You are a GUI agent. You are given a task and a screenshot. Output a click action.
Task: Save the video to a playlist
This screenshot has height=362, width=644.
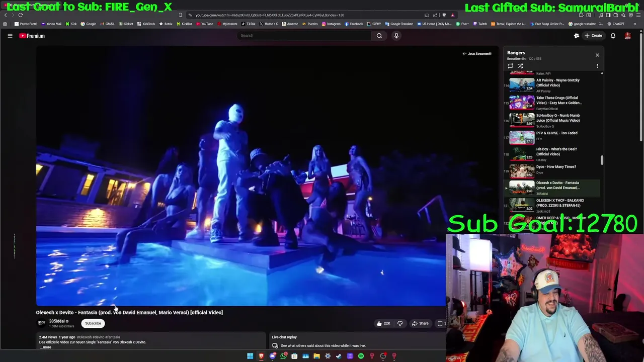click(440, 323)
